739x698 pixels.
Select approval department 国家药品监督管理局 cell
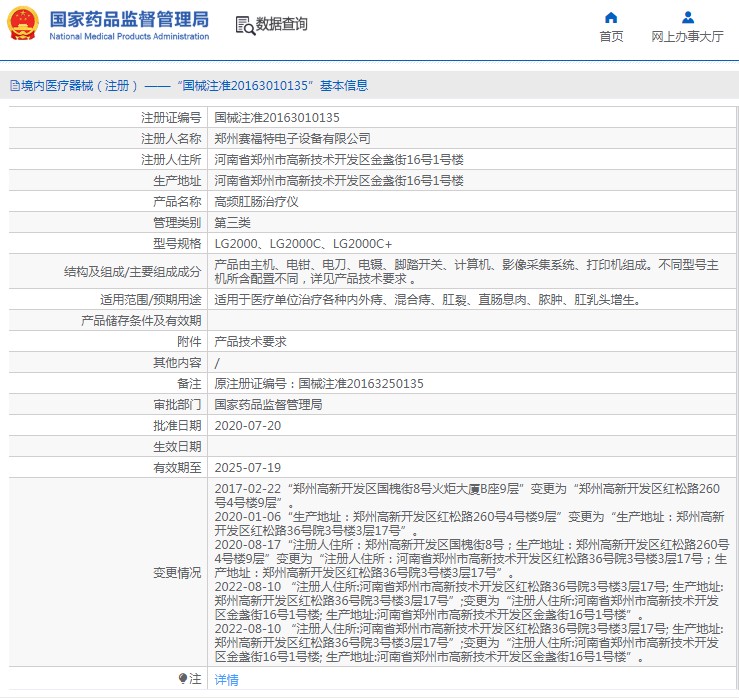[268, 404]
